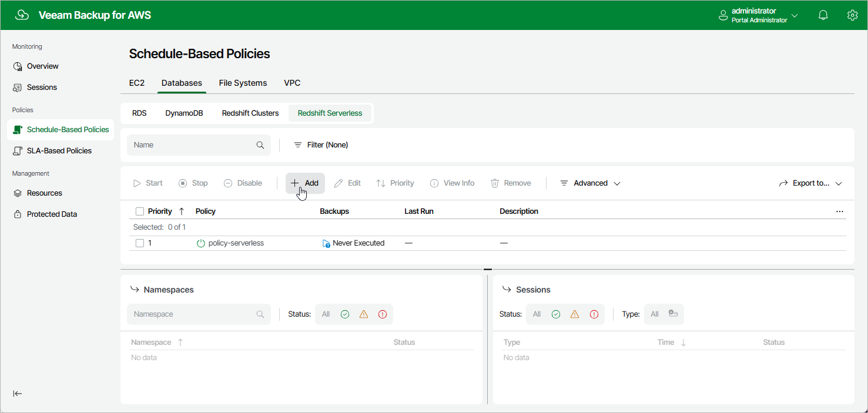Select All in Namespaces status filter
868x413 pixels.
tap(326, 314)
